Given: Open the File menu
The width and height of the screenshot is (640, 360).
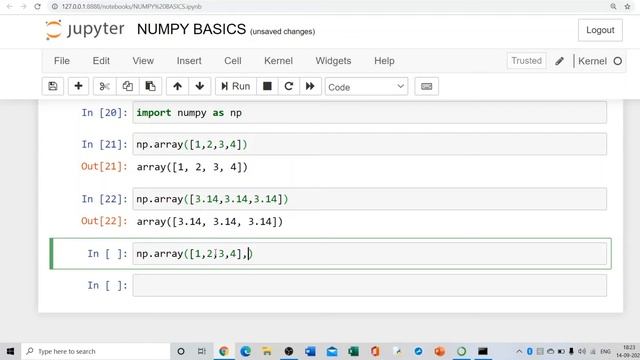Looking at the screenshot, I should click(x=62, y=61).
